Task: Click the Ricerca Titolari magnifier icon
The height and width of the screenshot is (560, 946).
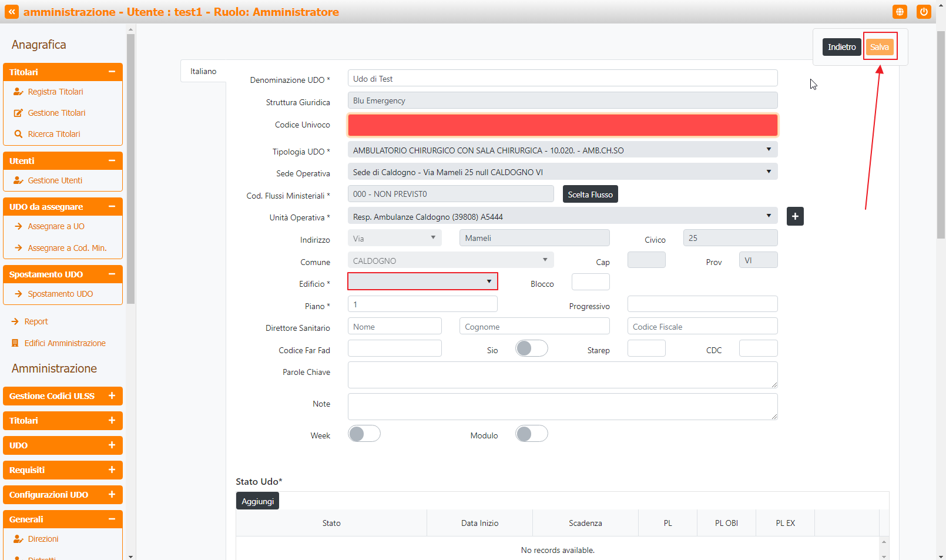Action: (18, 134)
